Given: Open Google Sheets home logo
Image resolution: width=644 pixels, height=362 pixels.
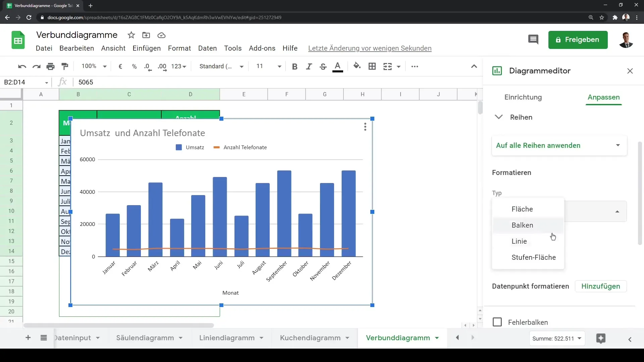Looking at the screenshot, I should tap(18, 40).
